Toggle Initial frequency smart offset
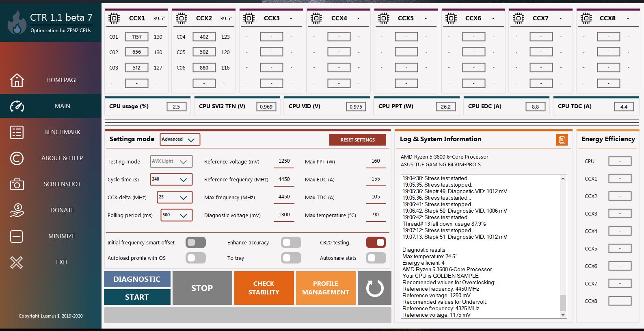The height and width of the screenshot is (331, 644). pyautogui.click(x=196, y=243)
